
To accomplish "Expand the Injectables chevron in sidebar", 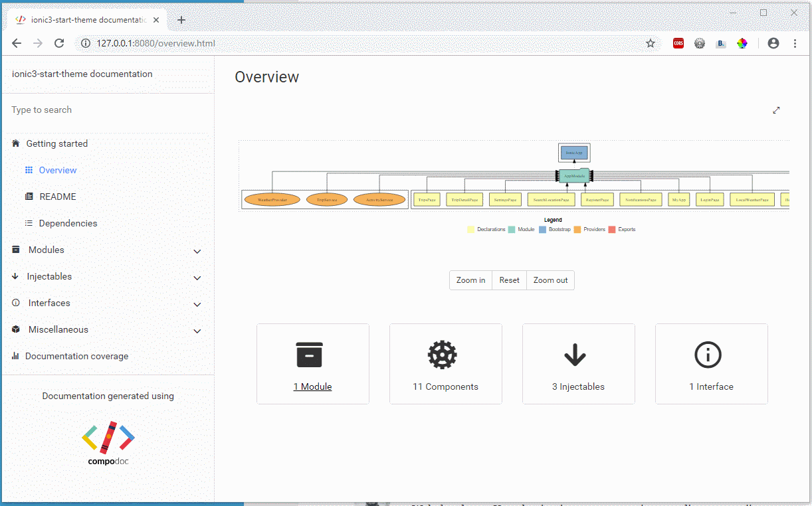I will [x=197, y=278].
